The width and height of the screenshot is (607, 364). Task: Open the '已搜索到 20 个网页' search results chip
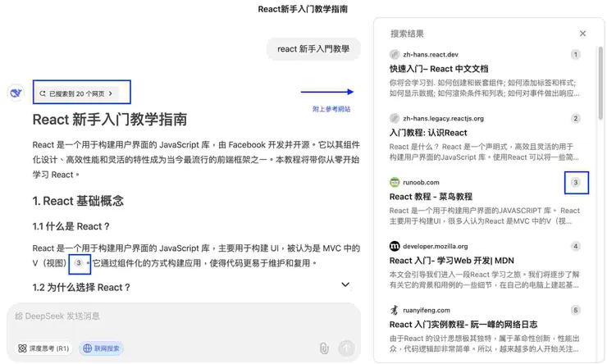coord(77,93)
